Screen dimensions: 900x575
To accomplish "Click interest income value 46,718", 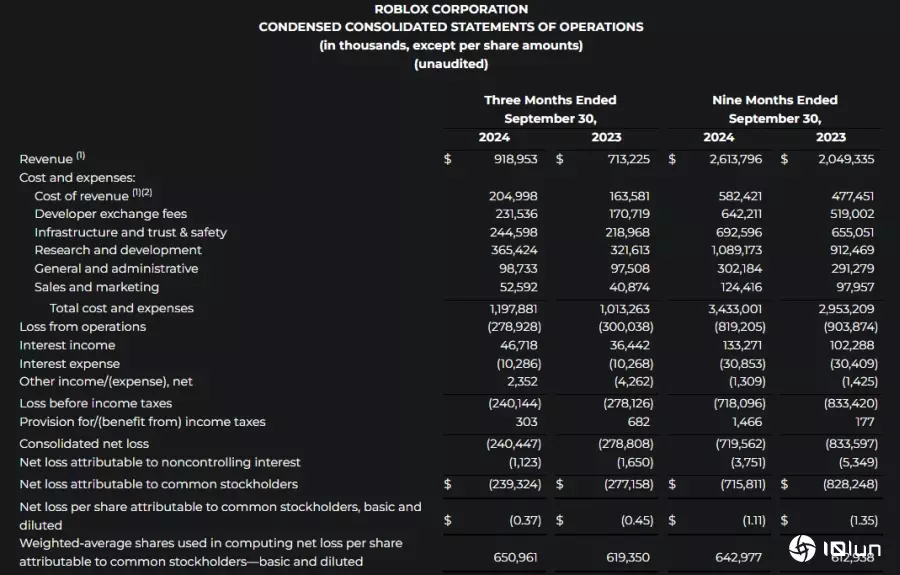I will click(x=519, y=345).
